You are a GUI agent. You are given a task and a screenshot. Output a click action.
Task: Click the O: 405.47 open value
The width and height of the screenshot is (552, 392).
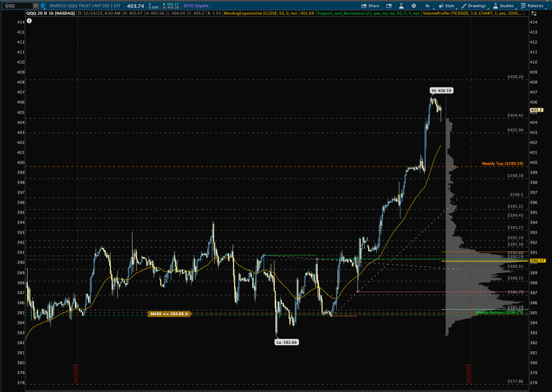(x=133, y=13)
